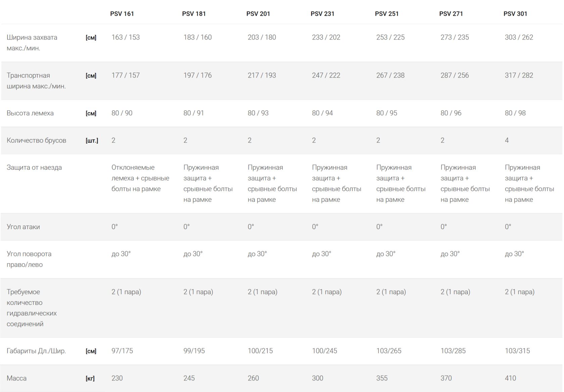Click the PSV 301 column header
564x392 pixels.
point(515,14)
